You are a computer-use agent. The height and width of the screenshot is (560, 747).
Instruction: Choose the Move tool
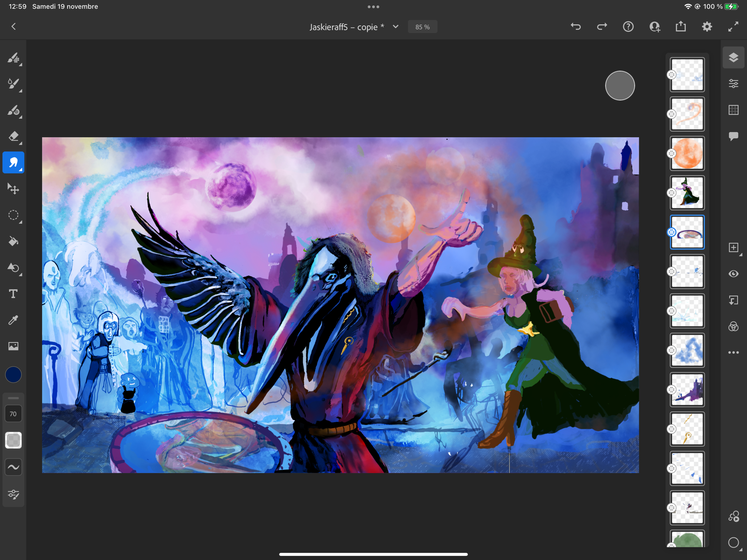click(13, 189)
